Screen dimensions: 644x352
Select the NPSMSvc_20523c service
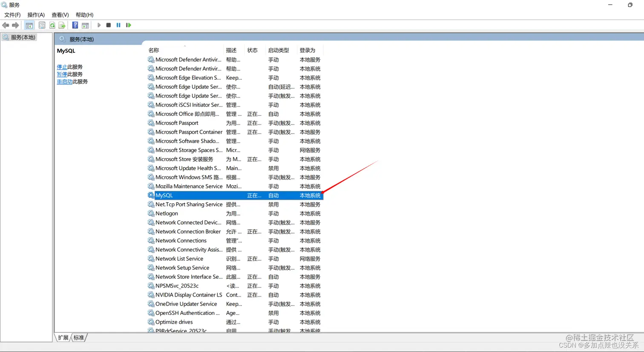click(x=235, y=286)
